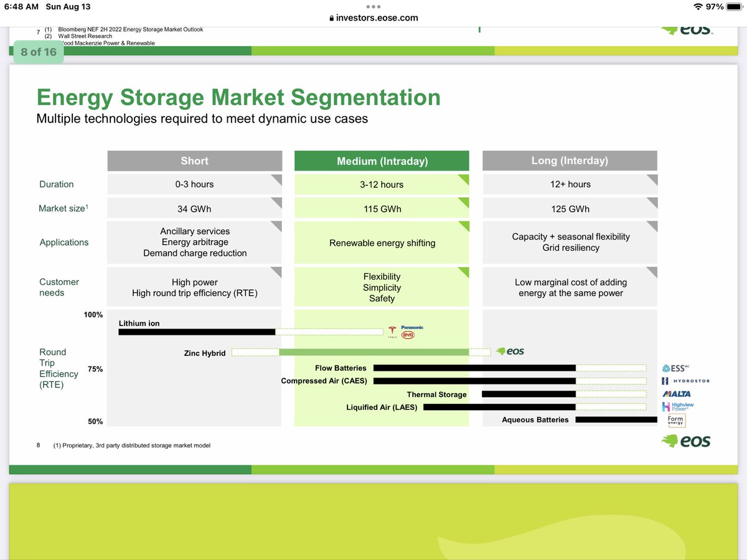Tap the Multiple technologies required subtitle
The height and width of the screenshot is (560, 747).
(202, 118)
